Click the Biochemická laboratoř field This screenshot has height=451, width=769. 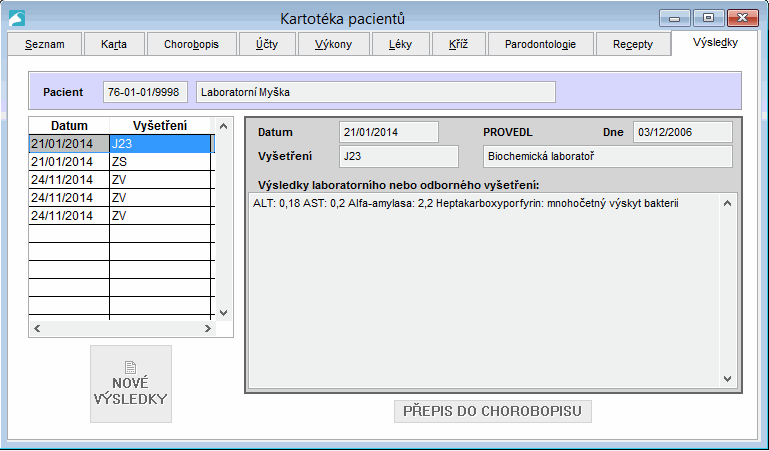pos(606,156)
